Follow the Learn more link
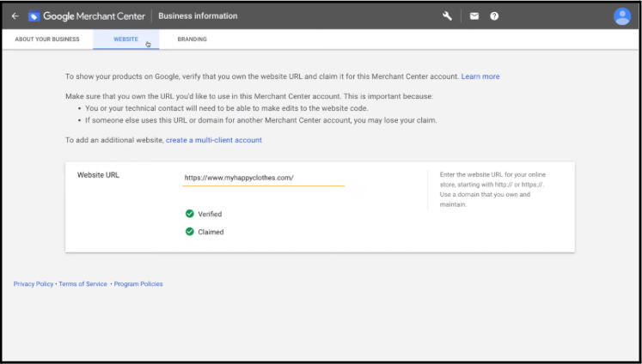This screenshot has width=642, height=364. point(480,76)
